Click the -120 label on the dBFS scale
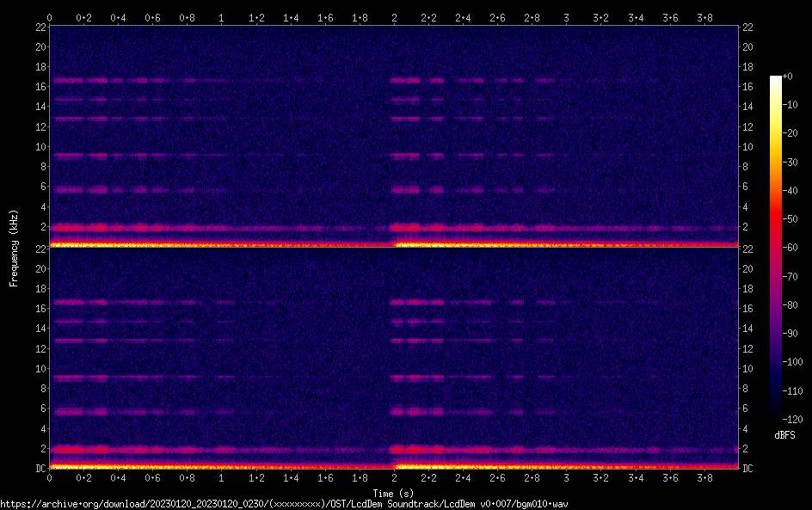The width and height of the screenshot is (812, 510). tap(792, 419)
